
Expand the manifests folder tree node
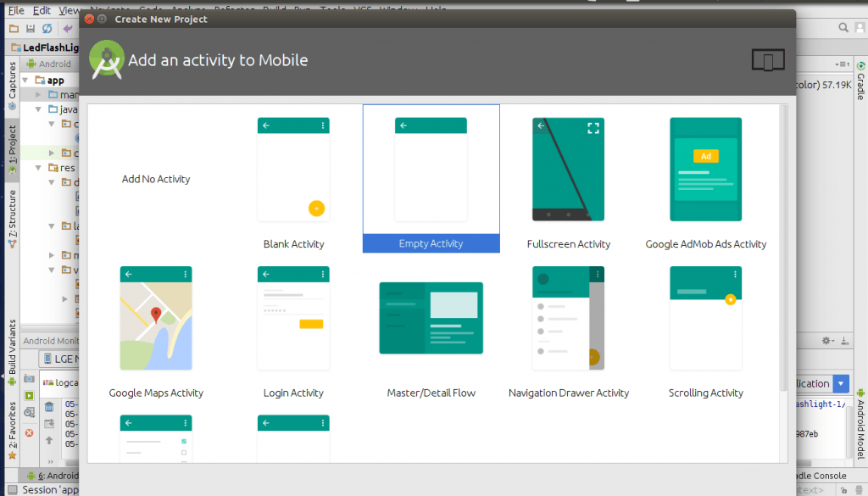[38, 95]
